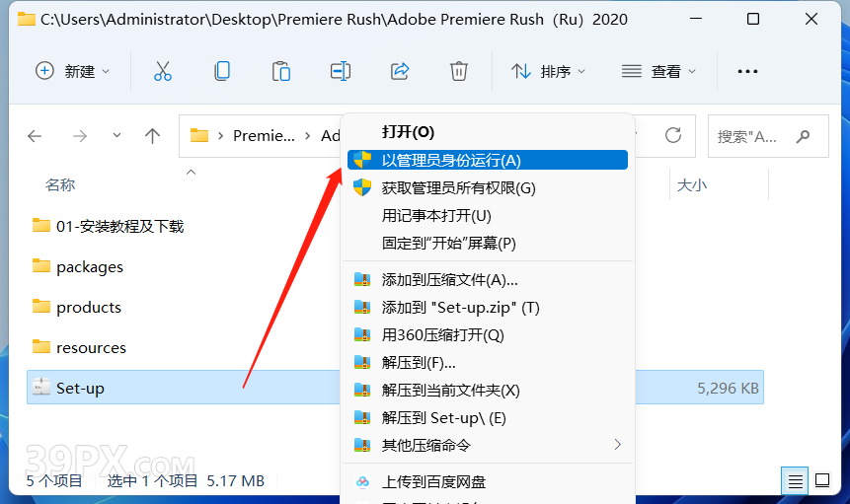Sort by the 名称 column header
This screenshot has width=850, height=504.
tap(60, 185)
